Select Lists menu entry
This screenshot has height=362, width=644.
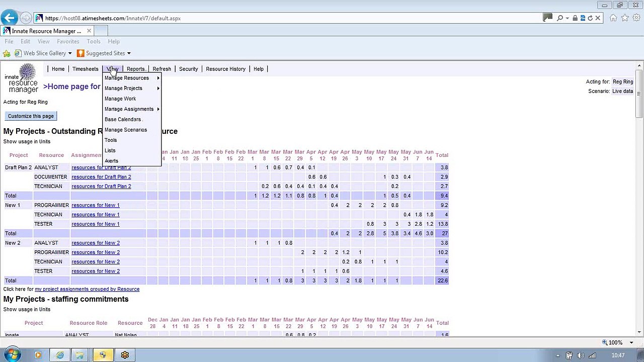tap(132, 151)
